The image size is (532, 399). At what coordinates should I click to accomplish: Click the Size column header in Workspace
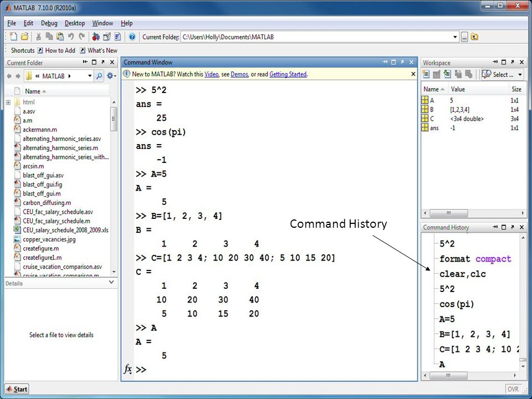click(516, 89)
